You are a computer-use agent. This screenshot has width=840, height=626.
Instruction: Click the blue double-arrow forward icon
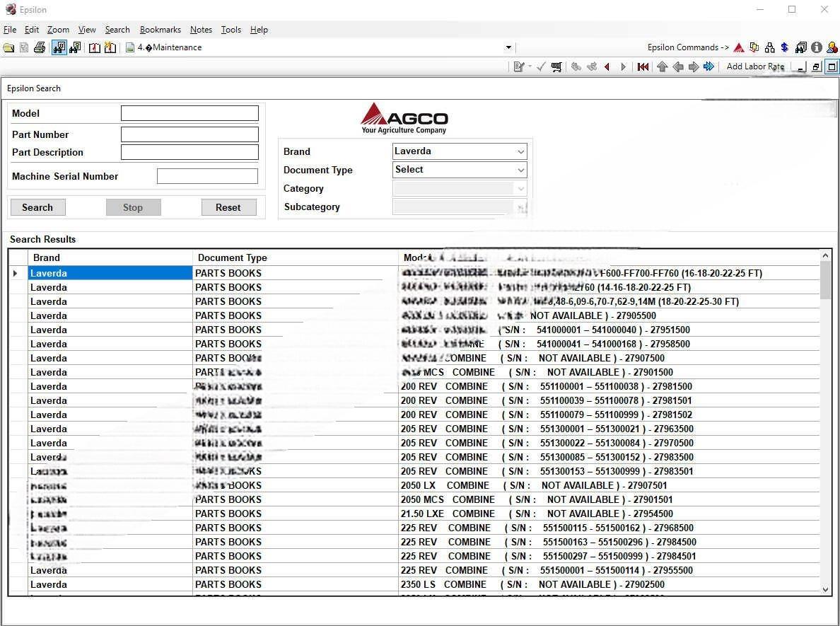pos(708,66)
